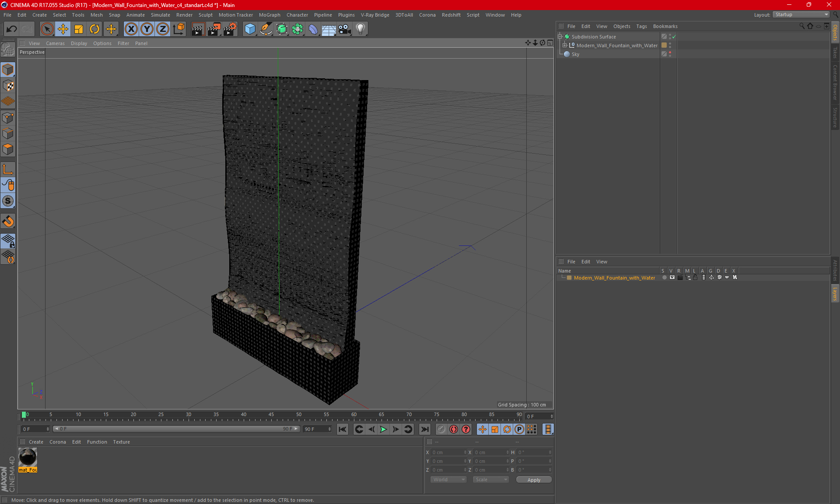Open the Simulate menu
The image size is (840, 504).
click(x=161, y=15)
